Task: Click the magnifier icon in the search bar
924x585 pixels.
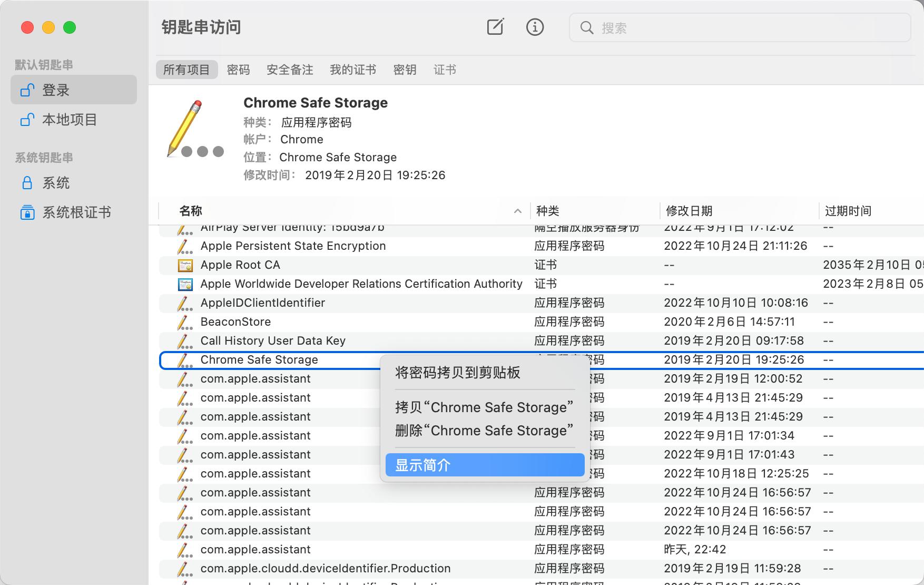Action: (587, 28)
